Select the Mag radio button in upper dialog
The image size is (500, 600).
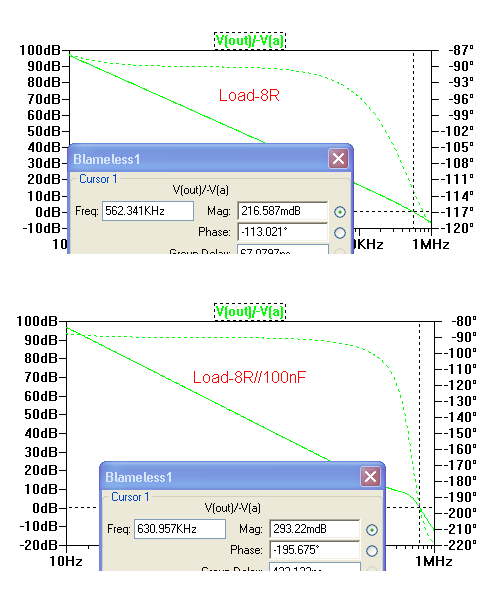pos(340,212)
